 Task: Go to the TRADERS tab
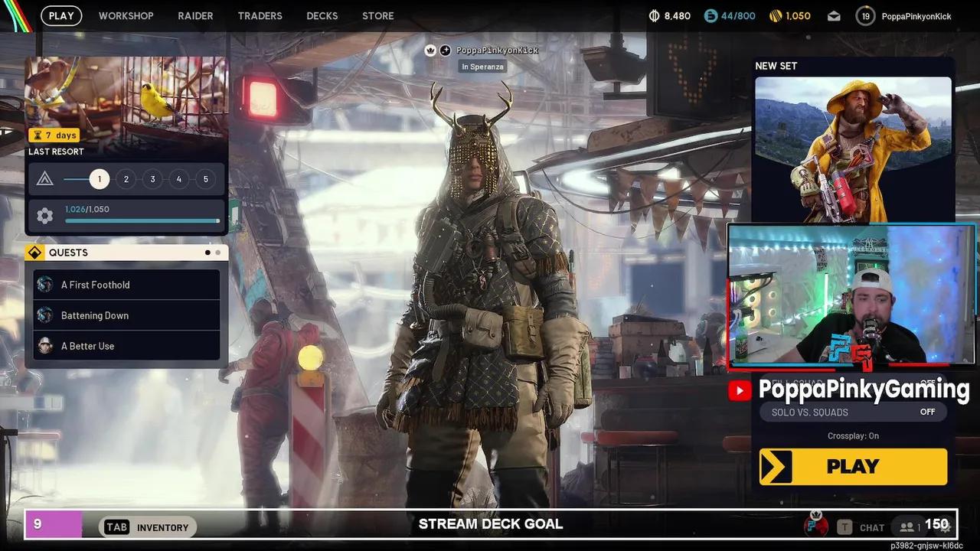pyautogui.click(x=260, y=15)
